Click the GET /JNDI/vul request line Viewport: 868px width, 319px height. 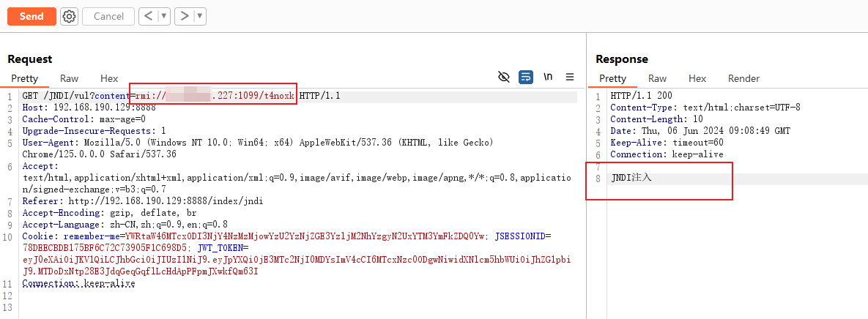click(x=181, y=96)
